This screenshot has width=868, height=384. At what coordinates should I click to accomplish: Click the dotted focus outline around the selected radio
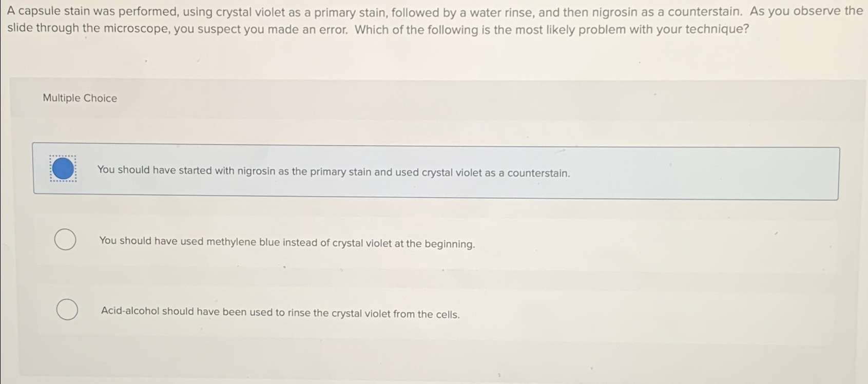[63, 155]
